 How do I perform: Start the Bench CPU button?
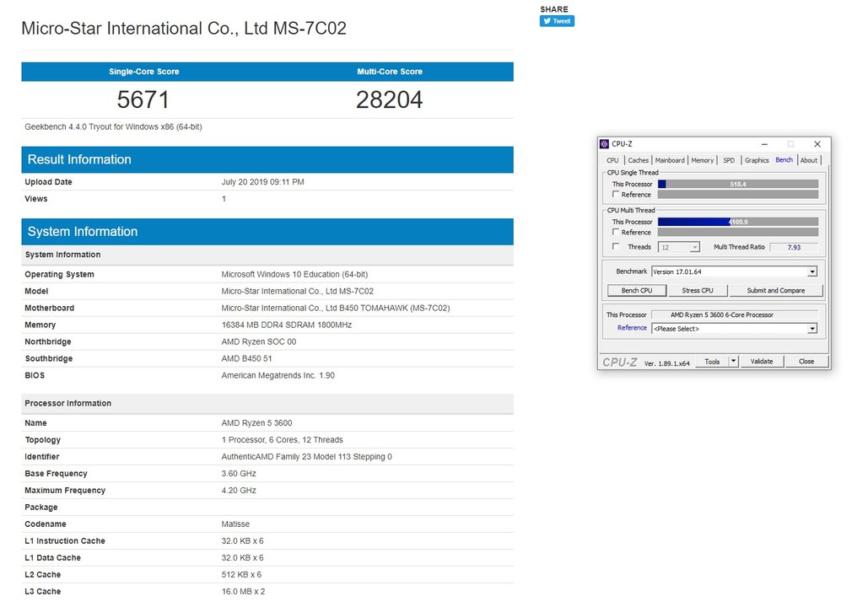pos(636,291)
